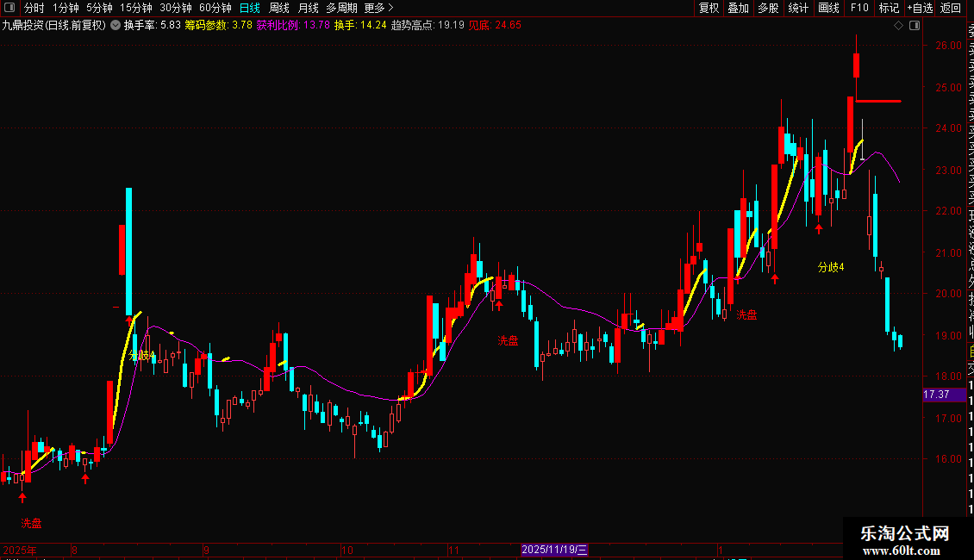Click the month 11 label on time axis
This screenshot has height=560, width=974.
[x=453, y=550]
